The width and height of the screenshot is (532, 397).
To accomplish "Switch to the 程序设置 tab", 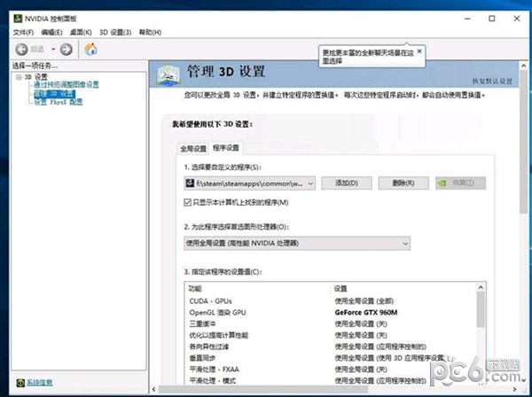I will (x=225, y=148).
